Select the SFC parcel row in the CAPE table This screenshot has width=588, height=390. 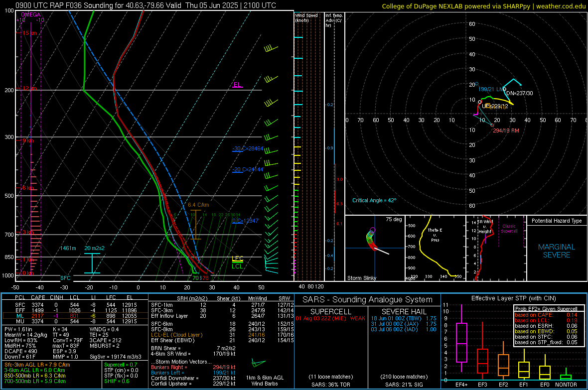point(75,305)
